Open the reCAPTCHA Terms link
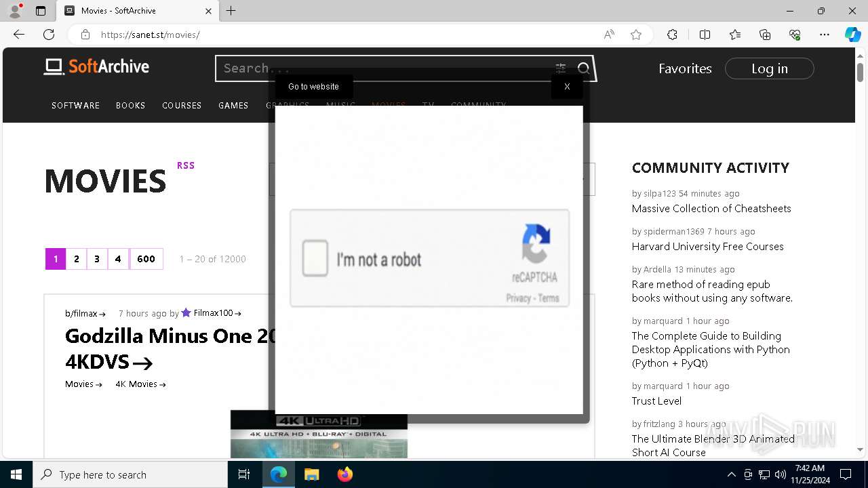The image size is (868, 488). pos(549,298)
